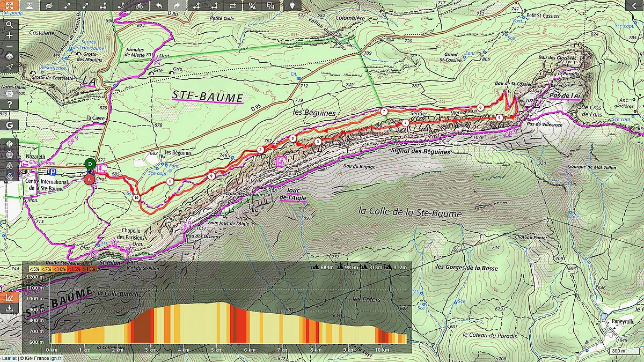Click the summit marker tool in top toolbar
The width and height of the screenshot is (644, 362).
[29, 5]
